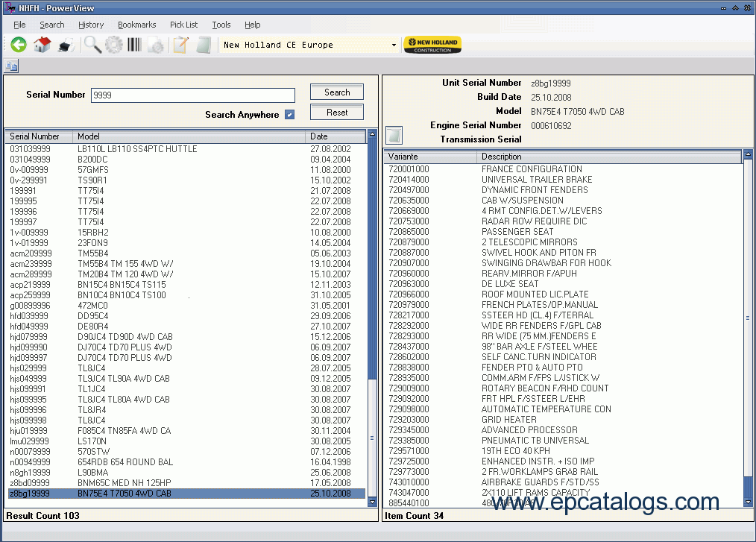
Task: Open the Search menu
Action: pyautogui.click(x=52, y=25)
